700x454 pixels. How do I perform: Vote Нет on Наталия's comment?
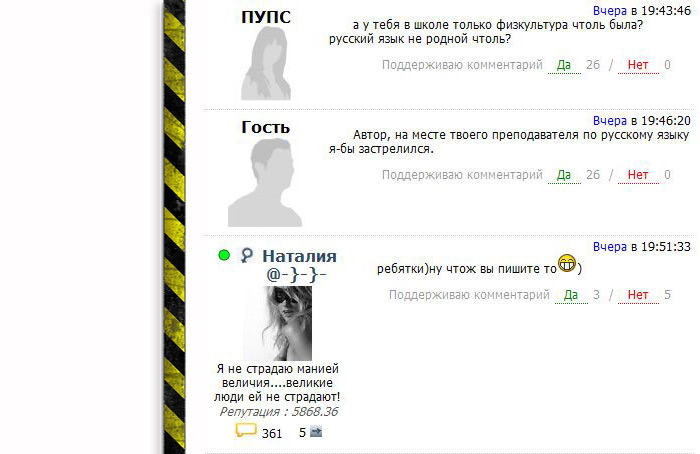pos(638,295)
